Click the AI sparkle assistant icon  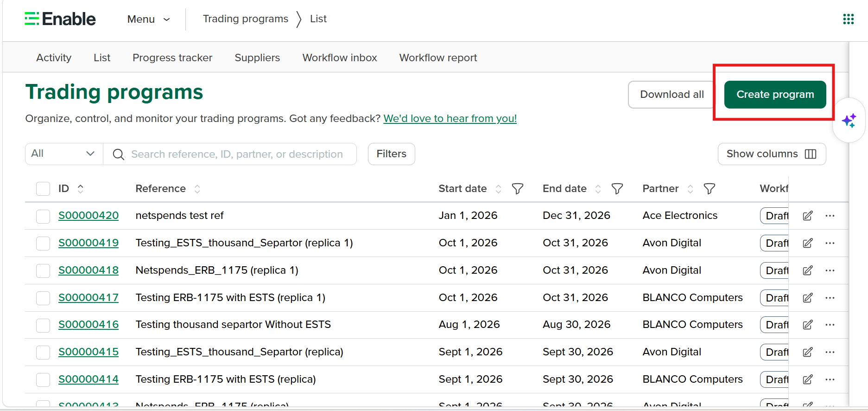coord(849,121)
